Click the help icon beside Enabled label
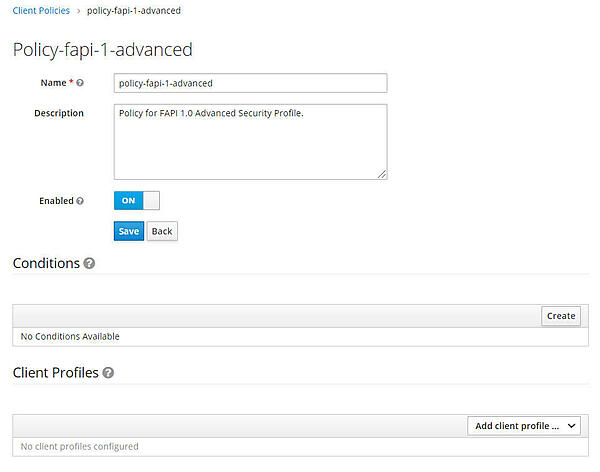Image resolution: width=600 pixels, height=472 pixels. click(x=80, y=201)
